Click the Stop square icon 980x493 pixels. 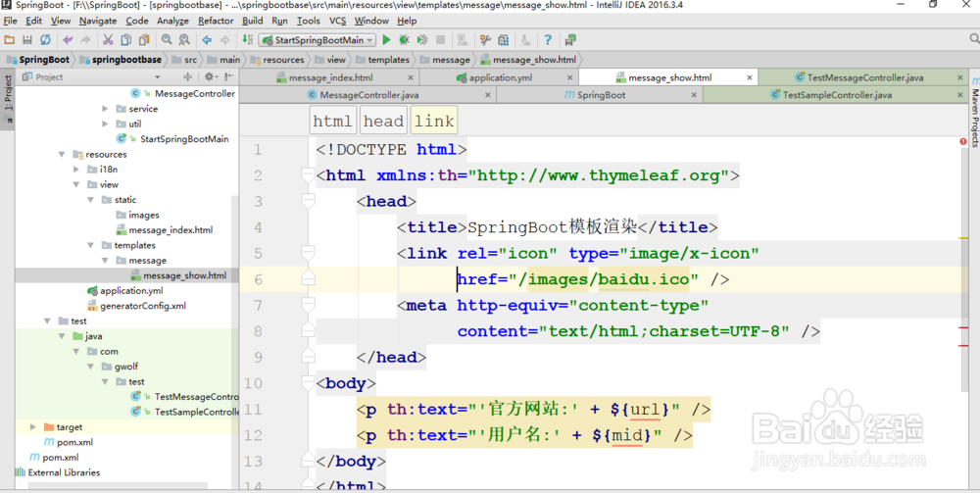pos(441,40)
